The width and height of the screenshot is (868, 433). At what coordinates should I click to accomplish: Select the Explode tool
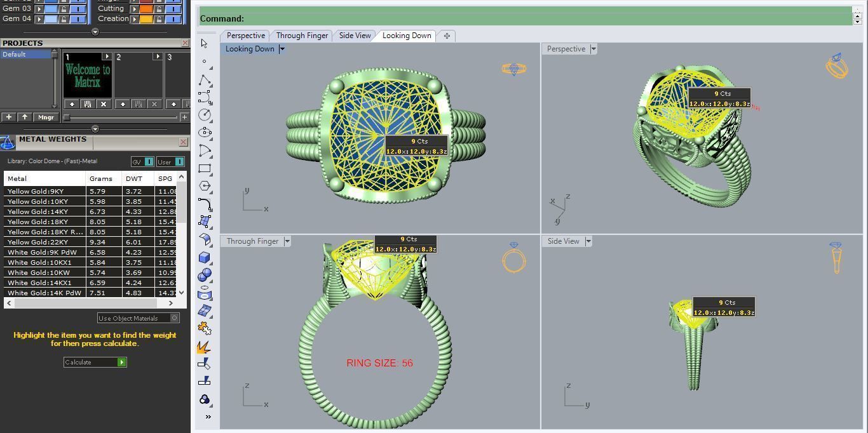204,347
